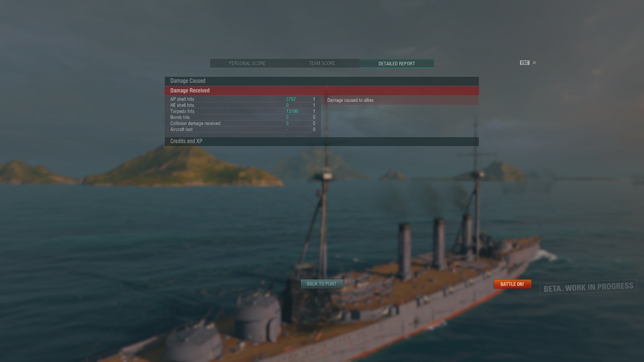644x362 pixels.
Task: Click the Beta Work in Progress watermark
Action: point(588,287)
